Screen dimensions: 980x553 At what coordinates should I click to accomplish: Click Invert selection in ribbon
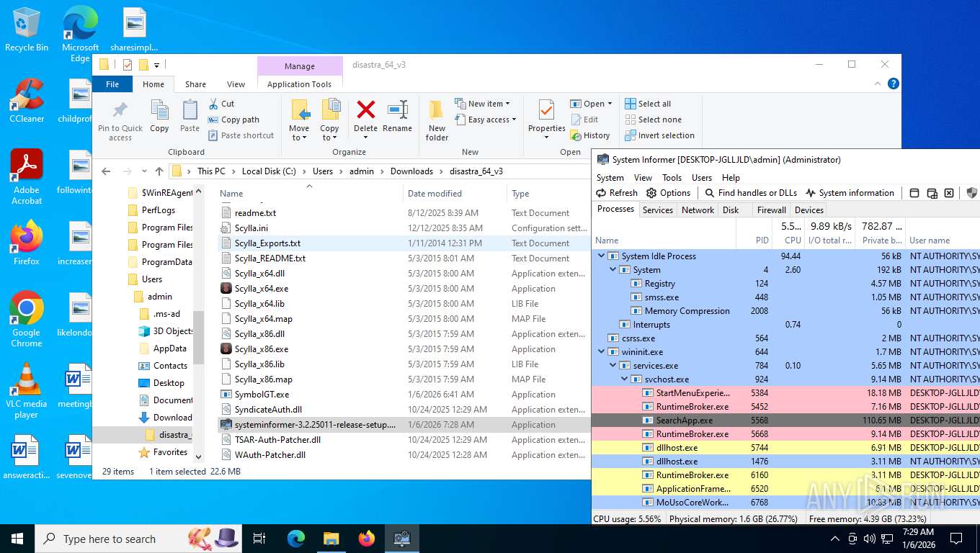tap(659, 135)
